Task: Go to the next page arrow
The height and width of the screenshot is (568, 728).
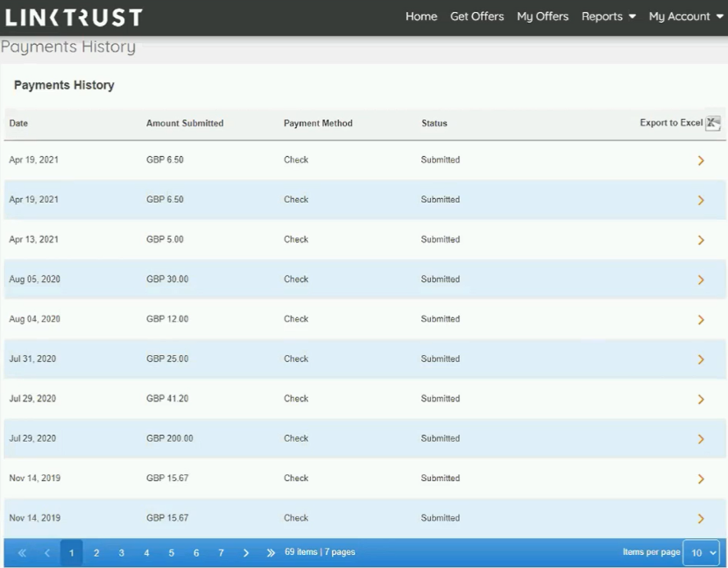Action: [x=246, y=553]
